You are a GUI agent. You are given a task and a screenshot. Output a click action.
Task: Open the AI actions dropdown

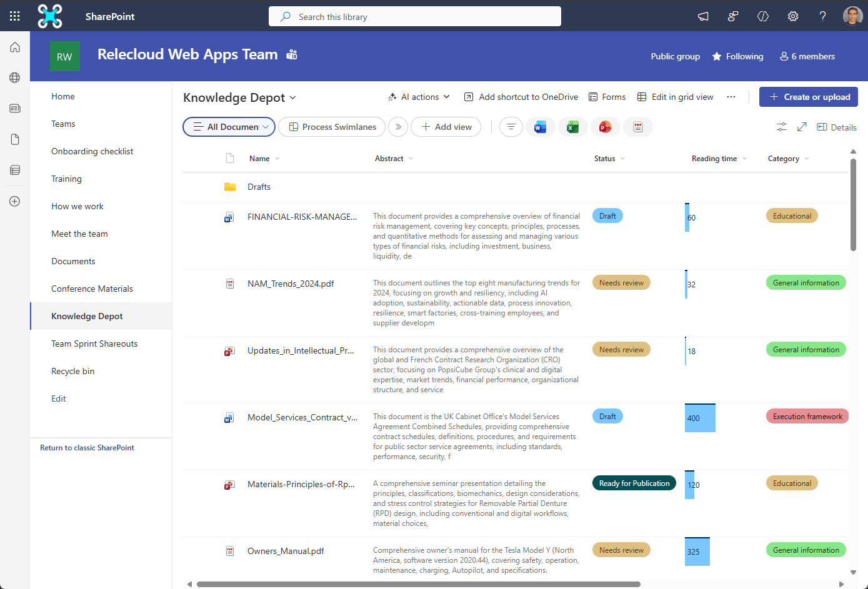click(x=419, y=97)
